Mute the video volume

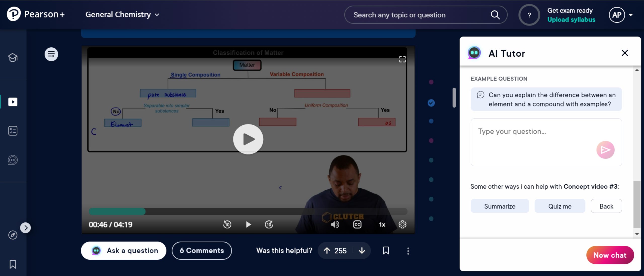[335, 224]
